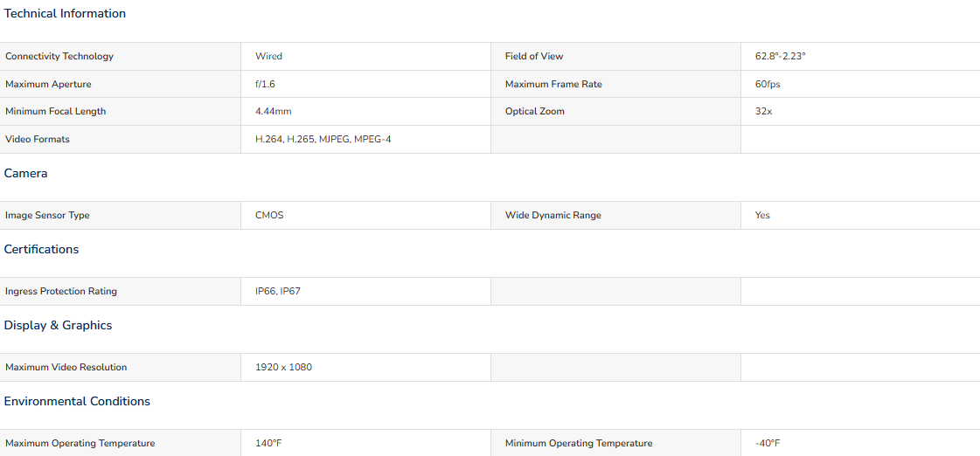This screenshot has width=980, height=456.
Task: Click the f/1.6 aperture value
Action: point(265,84)
